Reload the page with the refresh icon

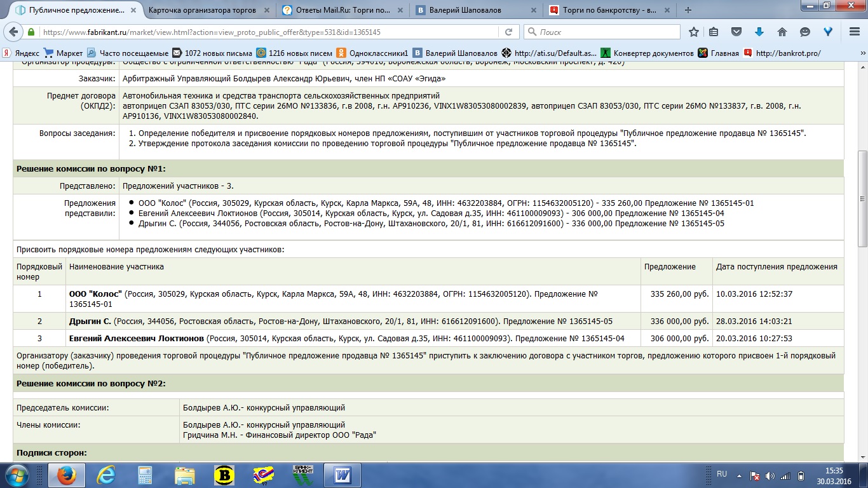[508, 32]
